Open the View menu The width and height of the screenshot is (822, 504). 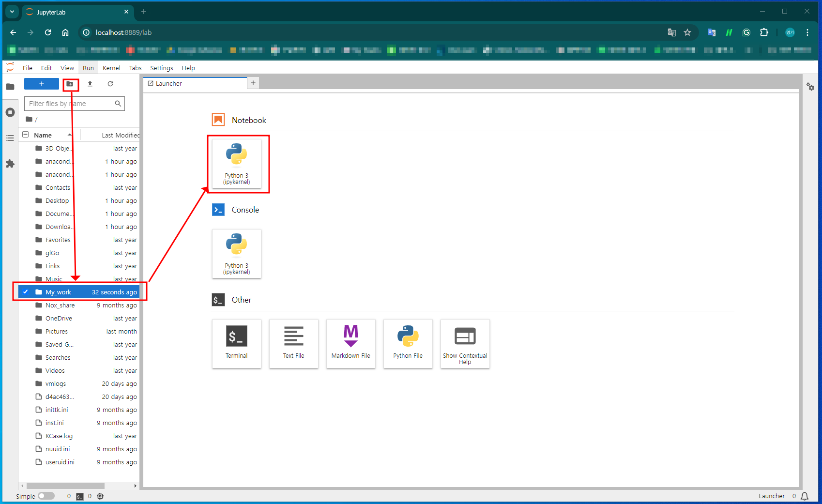[67, 68]
